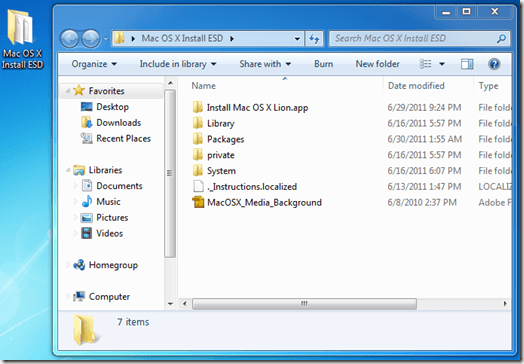The width and height of the screenshot is (524, 364).
Task: Open the Pictures library
Action: [x=104, y=218]
